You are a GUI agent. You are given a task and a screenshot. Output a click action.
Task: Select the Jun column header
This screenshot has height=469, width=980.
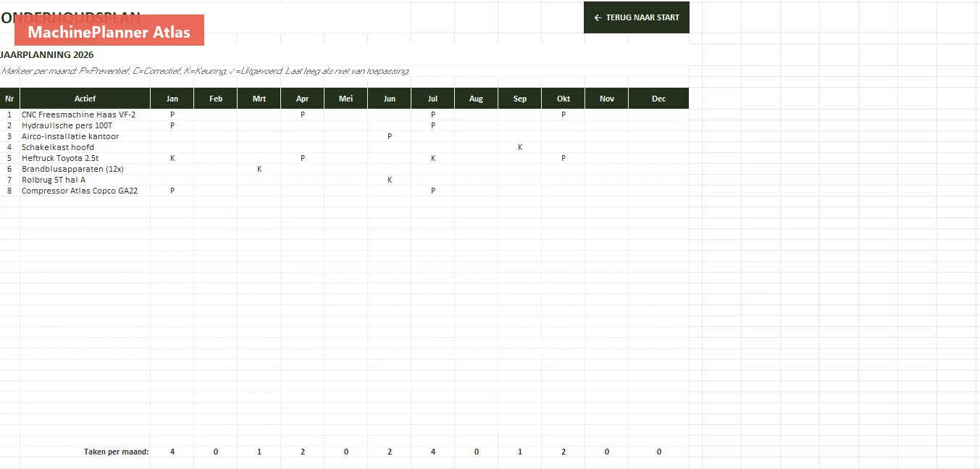coord(389,99)
